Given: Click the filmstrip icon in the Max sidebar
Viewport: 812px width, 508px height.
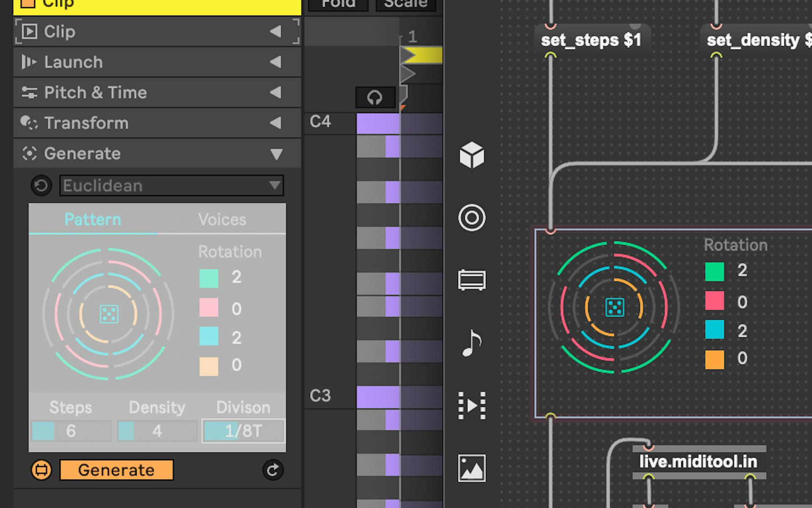Looking at the screenshot, I should click(x=471, y=405).
